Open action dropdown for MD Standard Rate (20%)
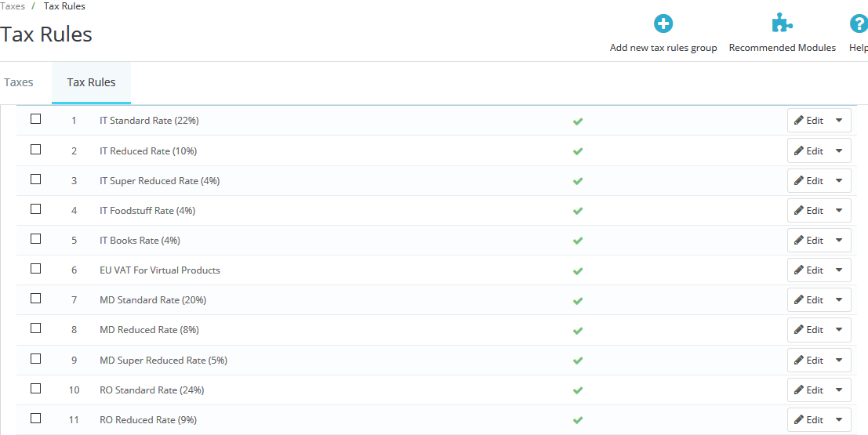The height and width of the screenshot is (435, 868). click(839, 300)
